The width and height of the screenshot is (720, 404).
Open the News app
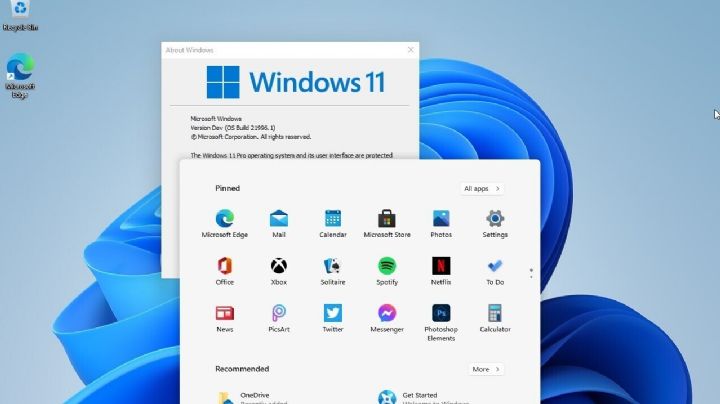point(225,319)
